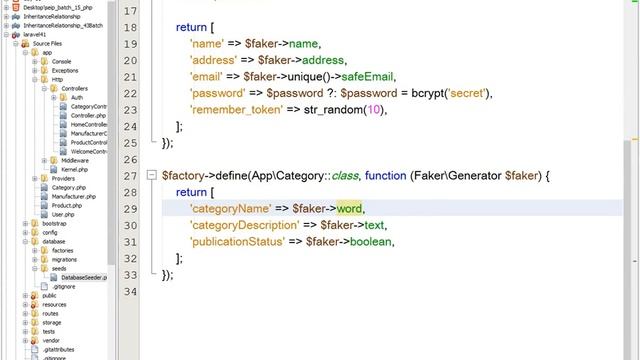Image resolution: width=640 pixels, height=360 pixels.
Task: Expand the Auth folder
Action: pyautogui.click(x=53, y=98)
